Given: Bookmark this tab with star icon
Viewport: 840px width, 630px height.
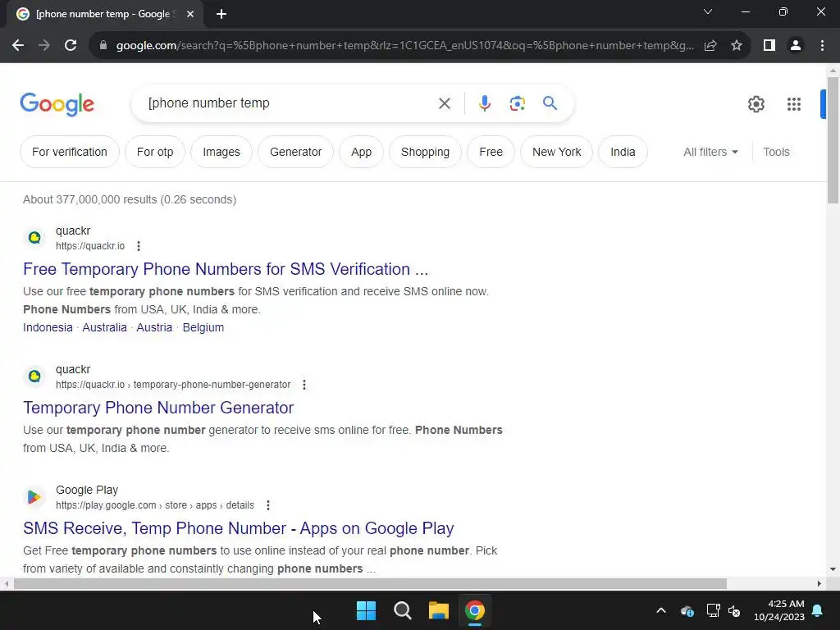Looking at the screenshot, I should 737,46.
